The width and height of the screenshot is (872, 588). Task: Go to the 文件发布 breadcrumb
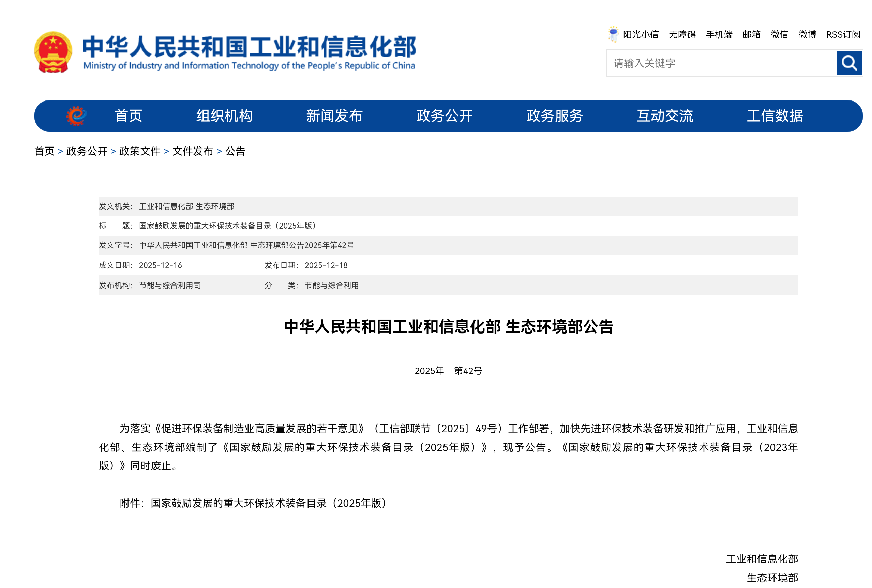click(x=193, y=151)
